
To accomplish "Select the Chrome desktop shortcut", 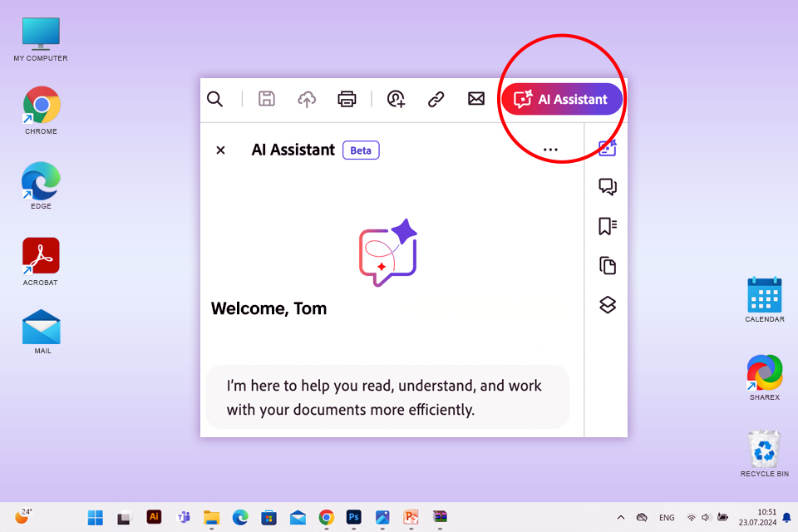I will tap(41, 111).
